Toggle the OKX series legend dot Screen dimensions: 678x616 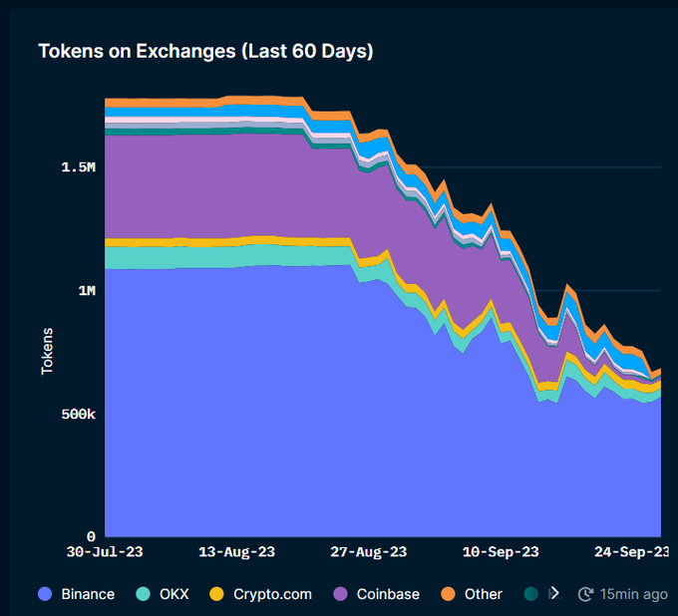click(144, 594)
